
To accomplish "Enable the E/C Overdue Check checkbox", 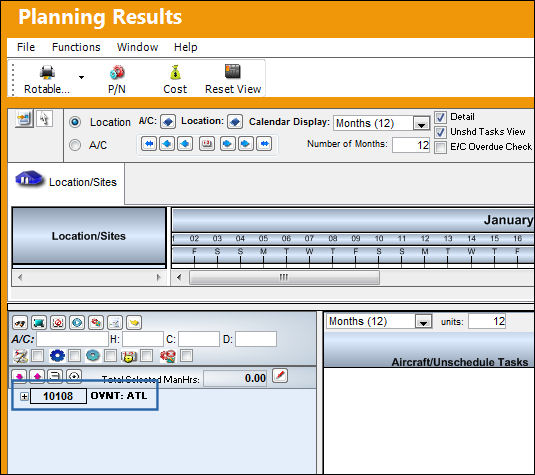I will click(x=440, y=147).
